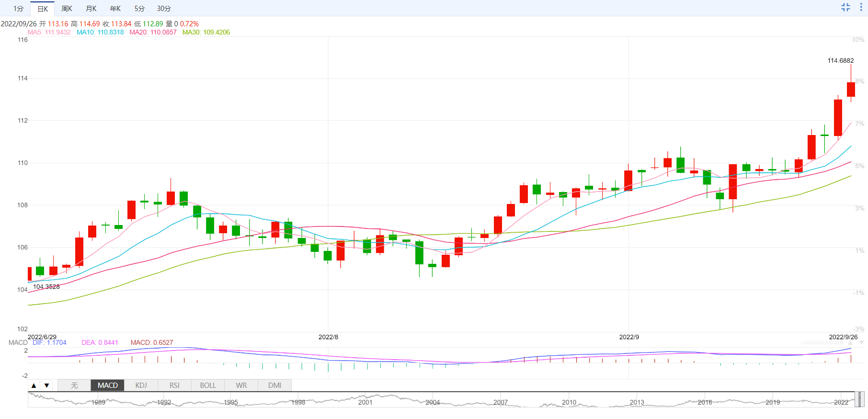
Task: Click the black down arrow beside indicator tabs
Action: pos(46,385)
